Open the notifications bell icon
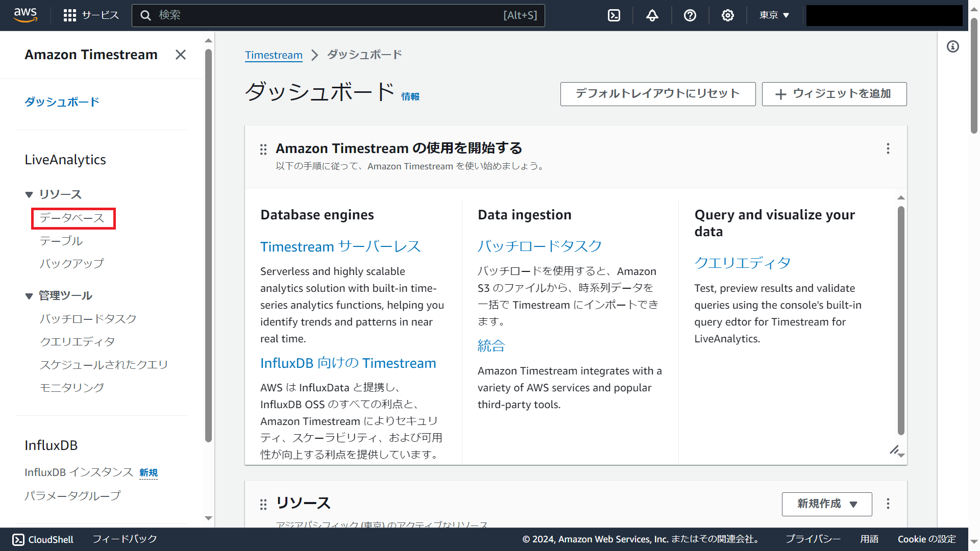 (x=652, y=15)
